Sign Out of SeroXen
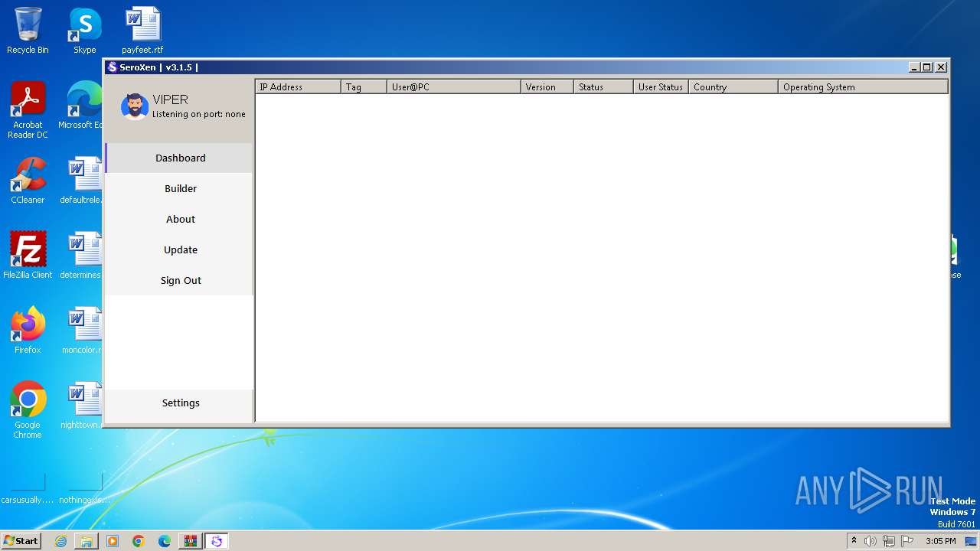This screenshot has width=980, height=551. coord(179,280)
